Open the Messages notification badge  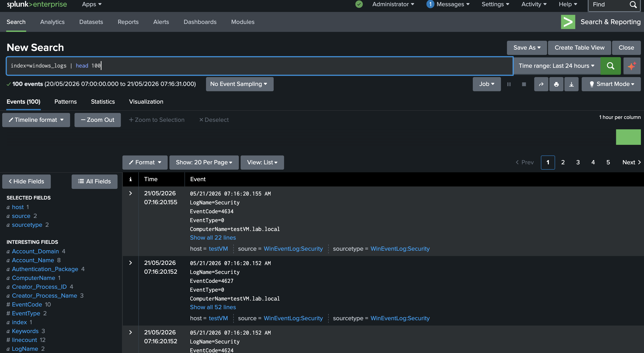click(430, 4)
